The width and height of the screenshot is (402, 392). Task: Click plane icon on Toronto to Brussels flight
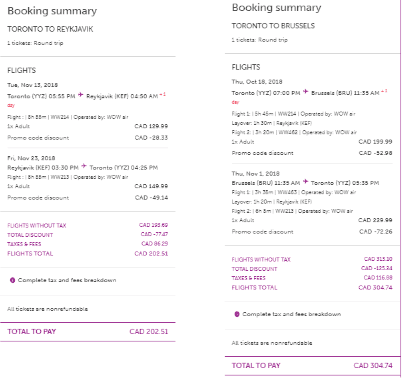[x=306, y=92]
